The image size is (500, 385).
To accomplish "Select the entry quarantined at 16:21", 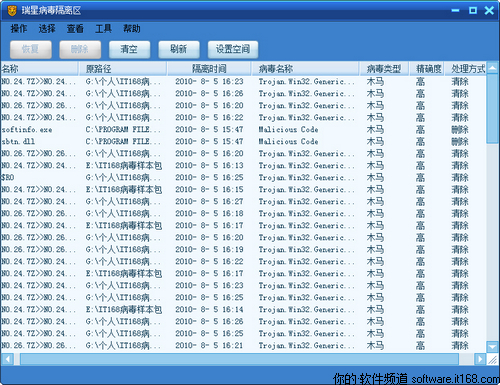I will (243, 345).
